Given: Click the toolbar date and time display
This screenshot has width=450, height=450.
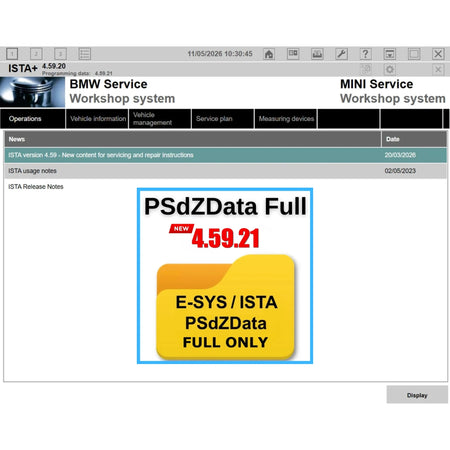Looking at the screenshot, I should point(220,54).
